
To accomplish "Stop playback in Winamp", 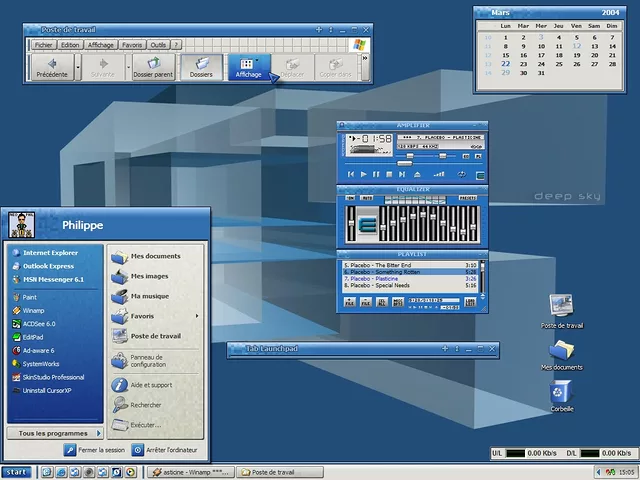I will point(390,174).
